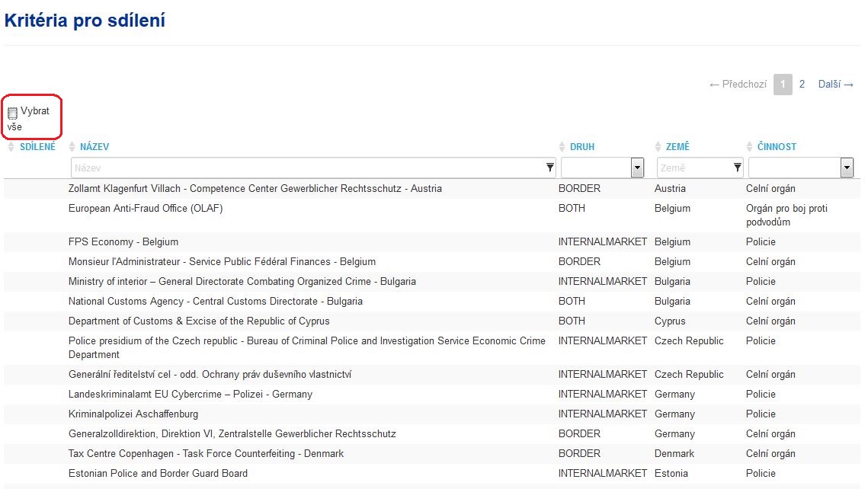Screen dimensions: 868x489
Task: Select 'Ministry of interior – General Directorate' row
Action: click(x=432, y=282)
